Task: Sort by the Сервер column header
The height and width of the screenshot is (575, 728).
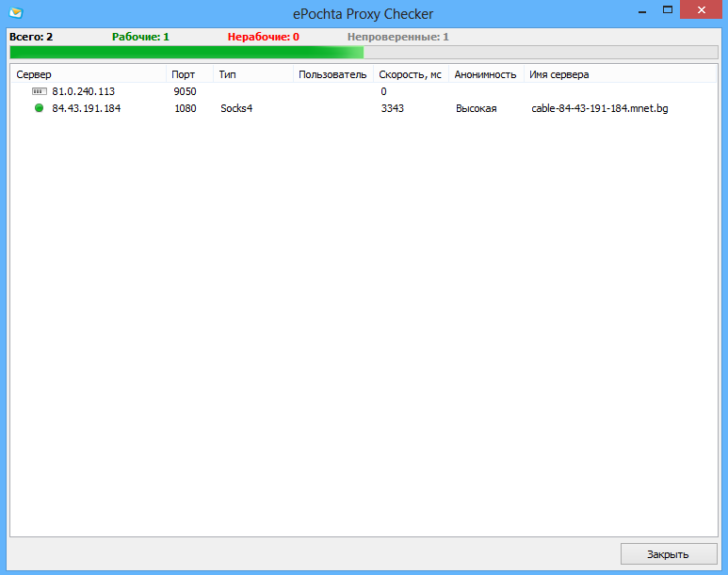Action: point(89,74)
